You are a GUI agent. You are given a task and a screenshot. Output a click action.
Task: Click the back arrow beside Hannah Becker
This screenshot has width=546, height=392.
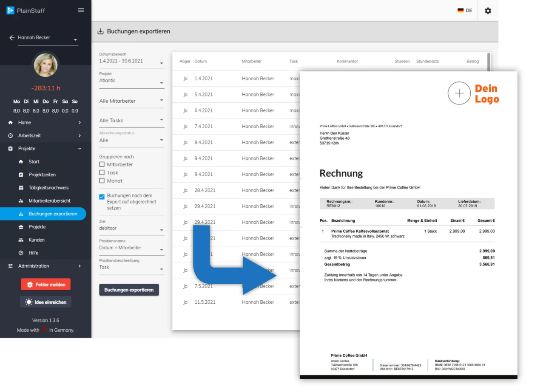tap(12, 38)
